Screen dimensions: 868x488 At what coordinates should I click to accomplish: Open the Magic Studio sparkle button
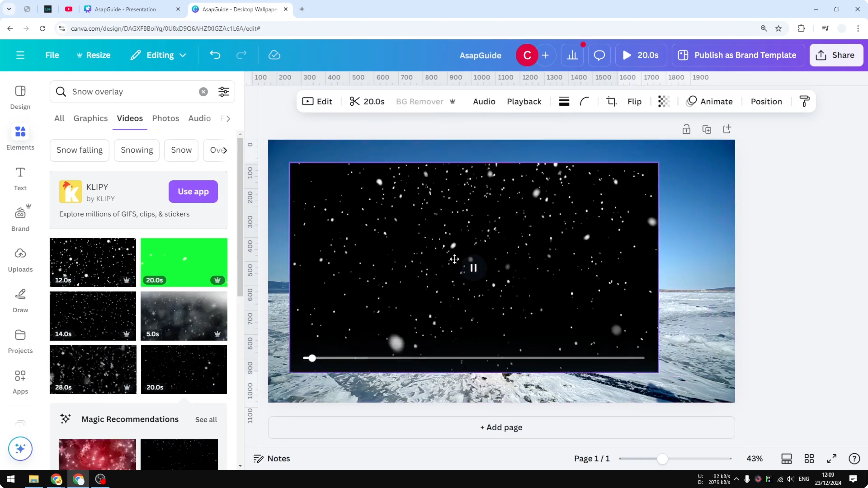pyautogui.click(x=20, y=449)
